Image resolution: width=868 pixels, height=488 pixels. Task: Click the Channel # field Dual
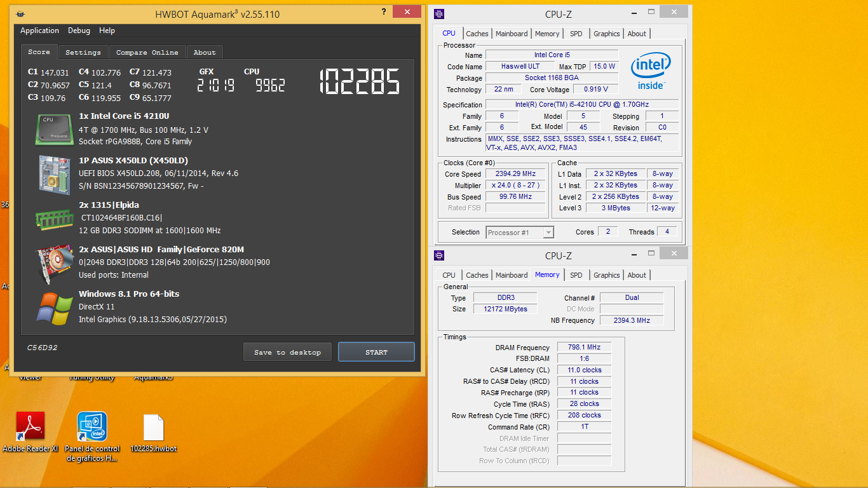(632, 298)
